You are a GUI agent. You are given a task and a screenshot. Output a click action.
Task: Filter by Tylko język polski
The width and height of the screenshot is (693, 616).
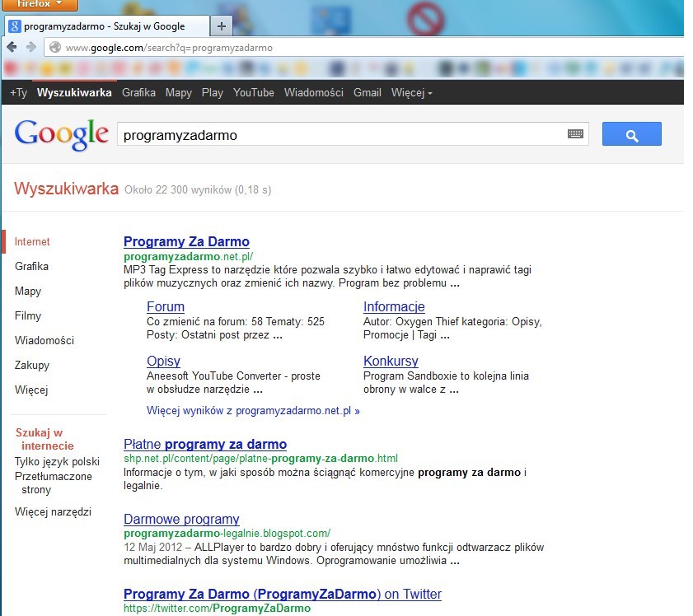(x=57, y=461)
